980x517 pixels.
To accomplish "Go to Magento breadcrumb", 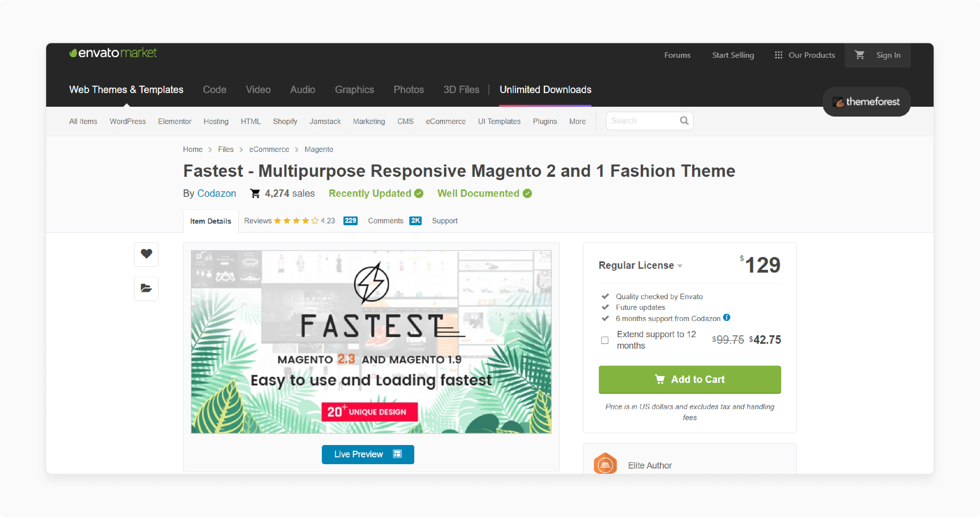I will (x=319, y=149).
